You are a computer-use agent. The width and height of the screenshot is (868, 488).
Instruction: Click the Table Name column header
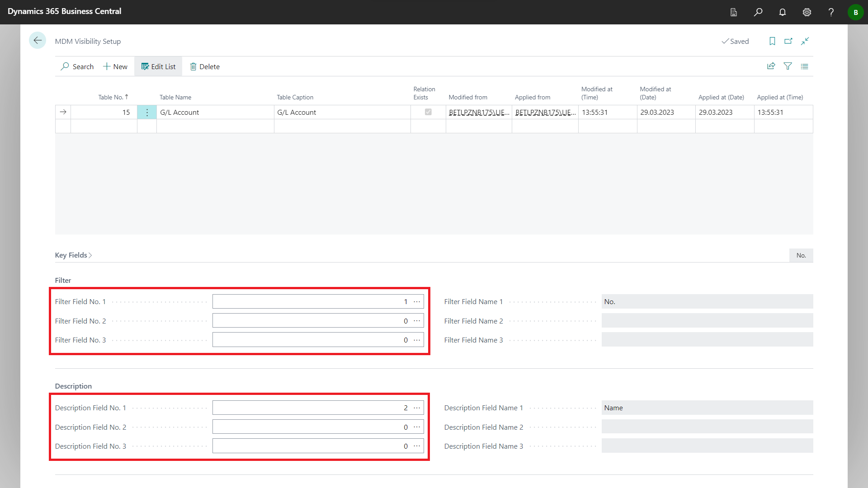(x=175, y=97)
